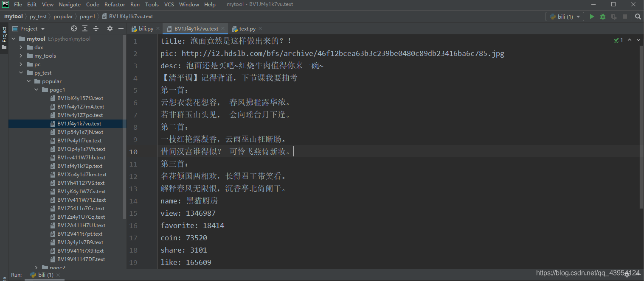Select BV1Xo4y1d7km.text file
Viewport: 644px width, 281px height.
[82, 174]
